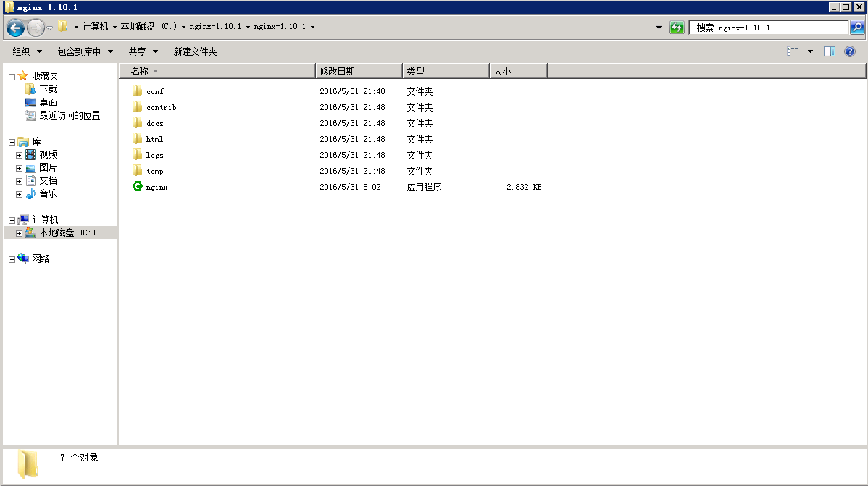The width and height of the screenshot is (868, 486).
Task: Click the nginx file name
Action: tap(157, 187)
